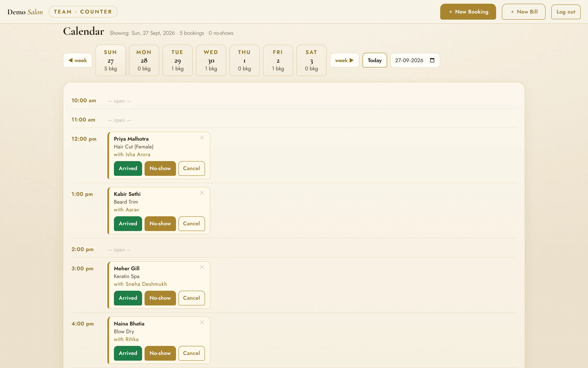
Task: Click 'with Isha Arora' stylist text
Action: pyautogui.click(x=132, y=155)
